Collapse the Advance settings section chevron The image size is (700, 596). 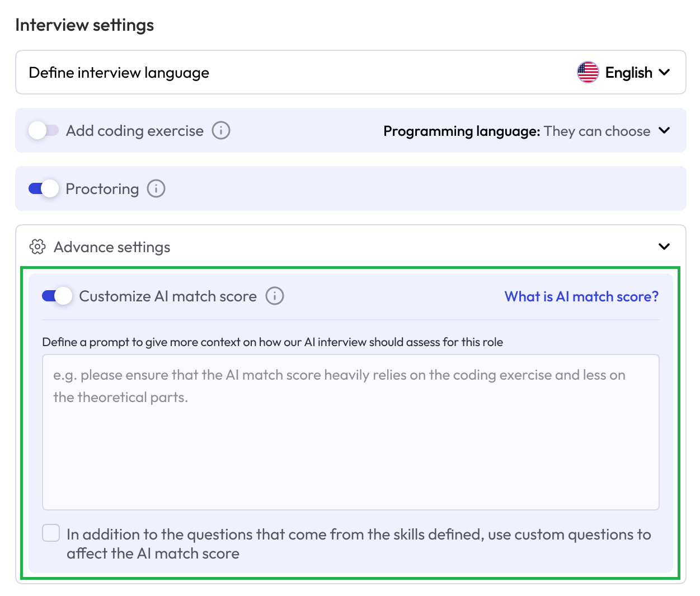(x=664, y=247)
